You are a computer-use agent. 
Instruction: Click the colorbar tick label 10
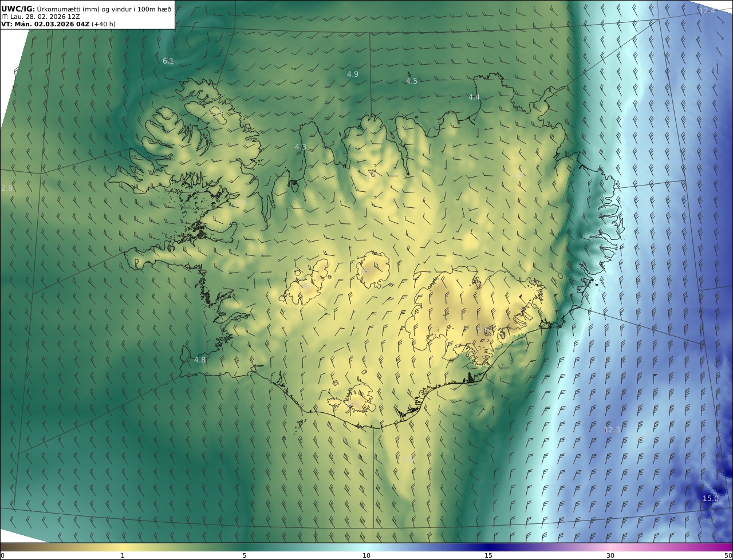click(366, 555)
